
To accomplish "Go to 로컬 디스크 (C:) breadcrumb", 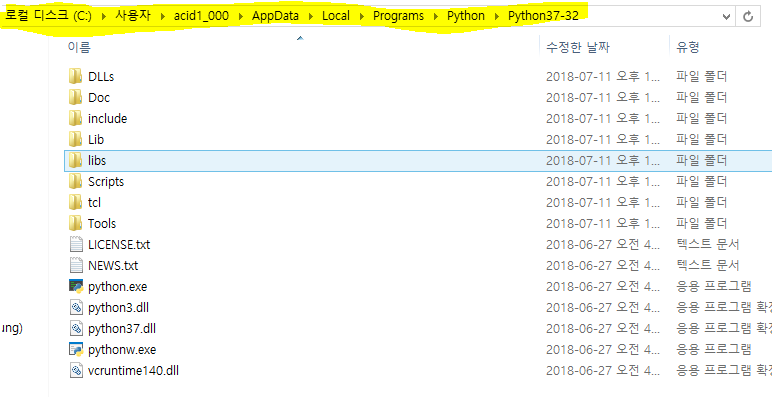I will 48,16.
